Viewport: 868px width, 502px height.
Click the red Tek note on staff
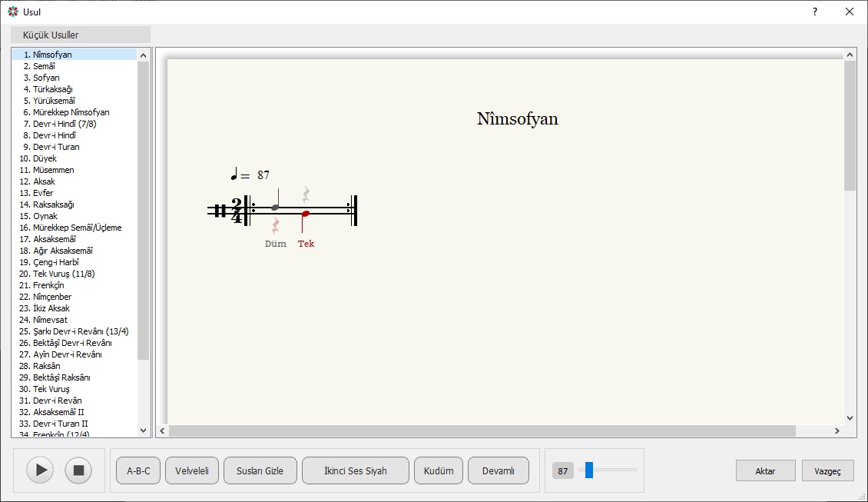tap(306, 214)
